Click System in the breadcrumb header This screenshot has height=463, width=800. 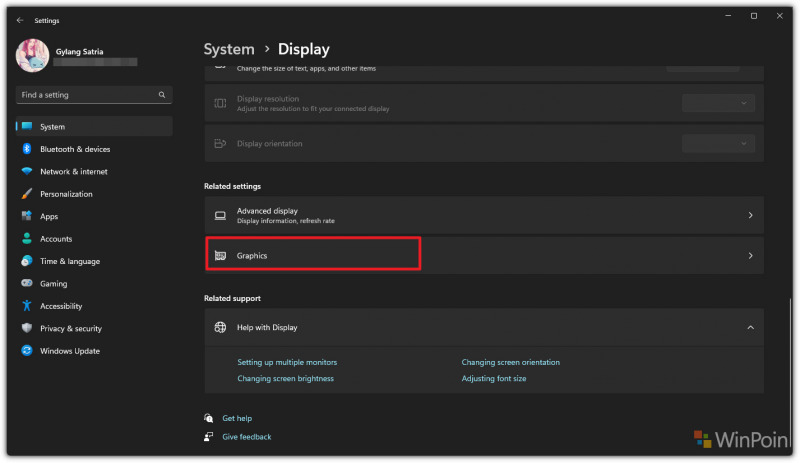click(229, 50)
